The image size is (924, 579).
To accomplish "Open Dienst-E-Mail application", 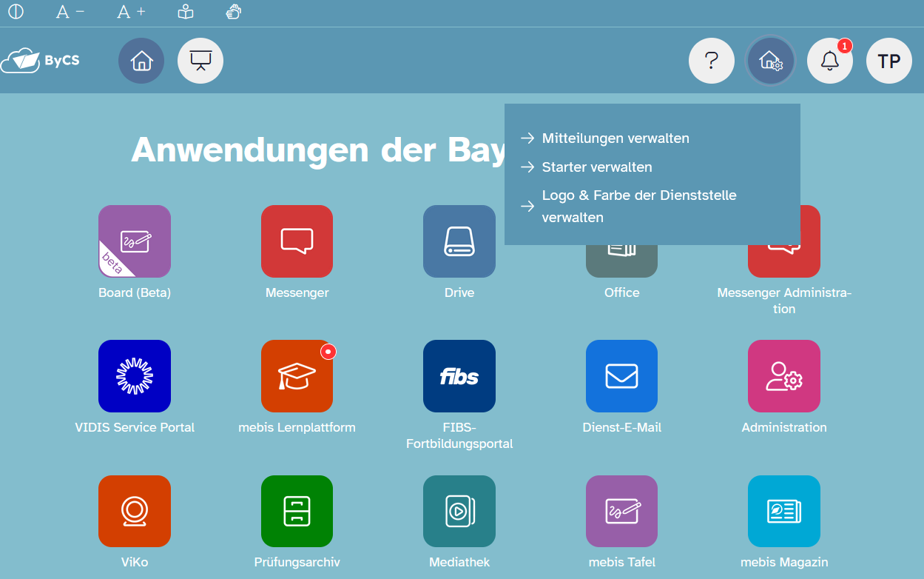I will point(621,376).
